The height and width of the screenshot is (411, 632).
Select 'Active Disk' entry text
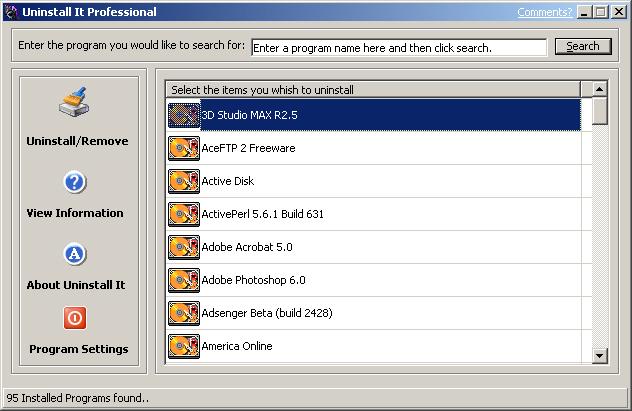pyautogui.click(x=228, y=181)
